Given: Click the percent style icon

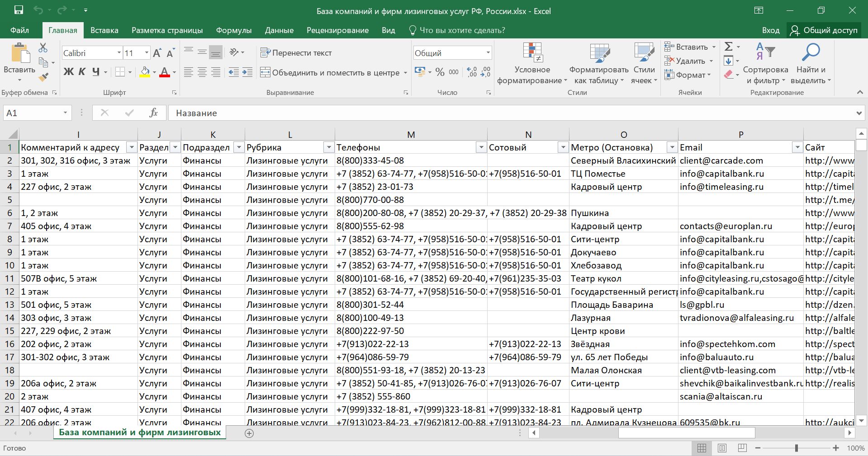Looking at the screenshot, I should (x=440, y=72).
